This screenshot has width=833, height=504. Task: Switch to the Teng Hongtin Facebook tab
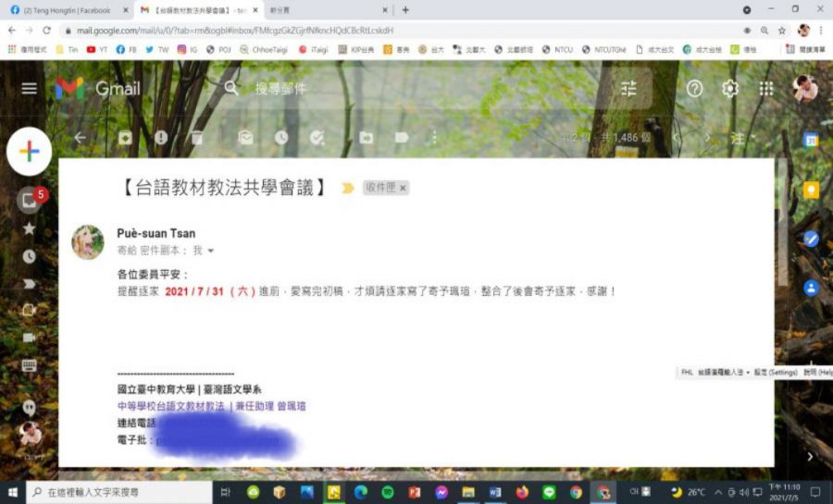click(x=65, y=9)
